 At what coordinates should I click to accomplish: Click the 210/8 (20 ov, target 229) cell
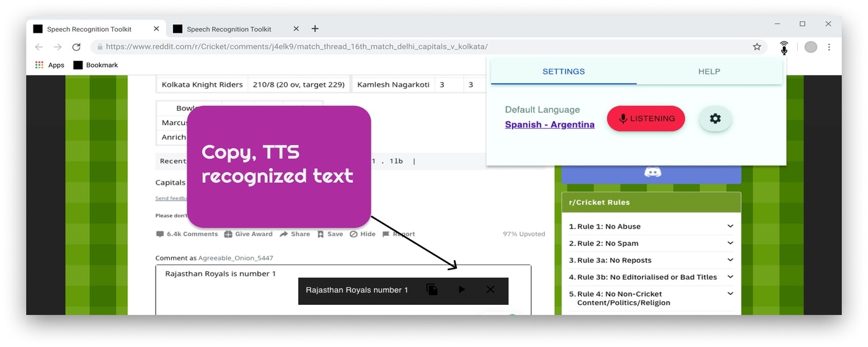click(x=299, y=84)
